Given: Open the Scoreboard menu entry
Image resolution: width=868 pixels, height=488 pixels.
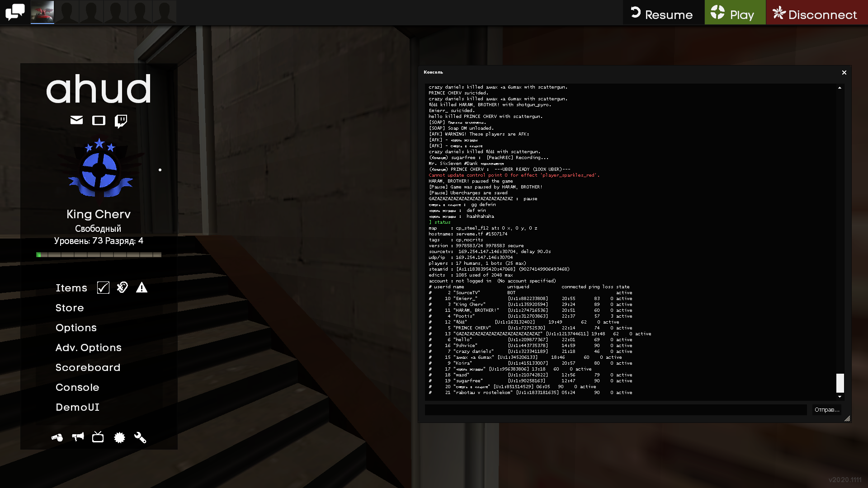Looking at the screenshot, I should point(88,367).
